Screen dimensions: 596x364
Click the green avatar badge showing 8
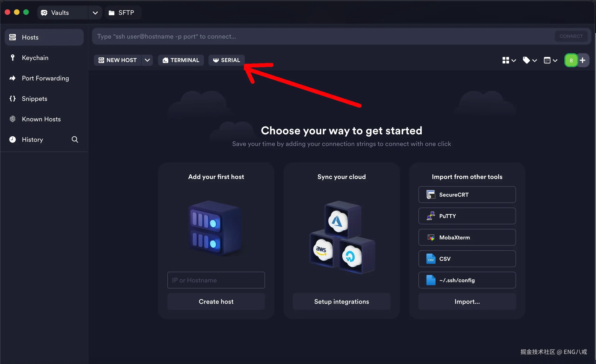[571, 60]
